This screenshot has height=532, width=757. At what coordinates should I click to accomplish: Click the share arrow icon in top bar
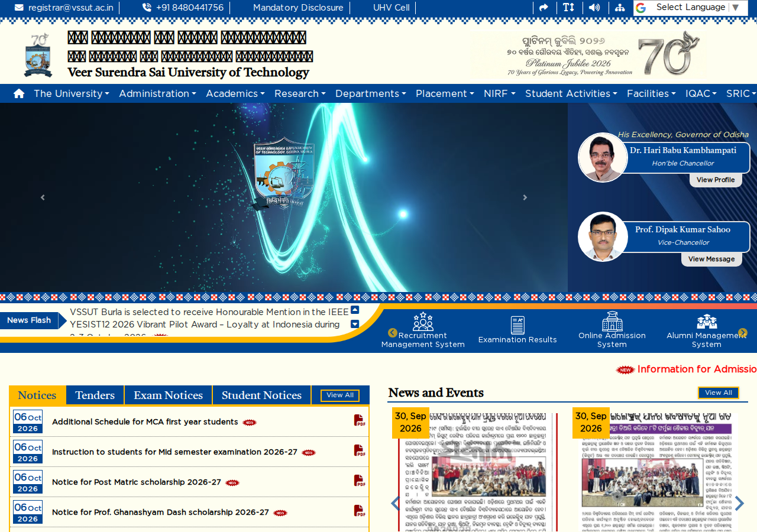(x=544, y=8)
